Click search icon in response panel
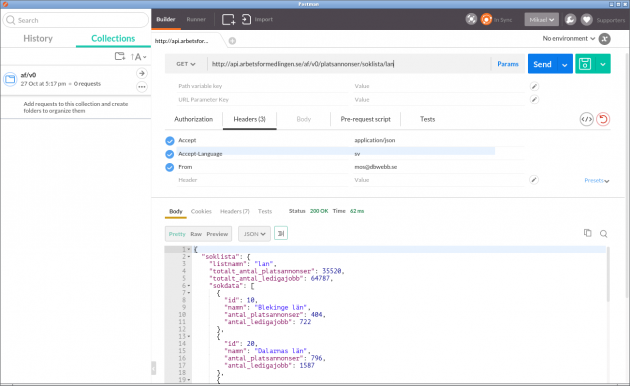630x386 pixels. click(x=603, y=234)
